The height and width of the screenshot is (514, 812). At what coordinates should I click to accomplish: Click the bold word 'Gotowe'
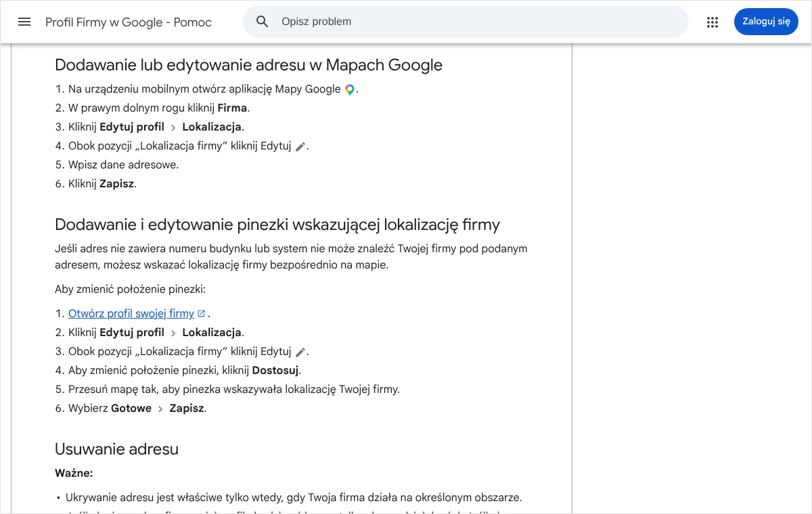(131, 408)
